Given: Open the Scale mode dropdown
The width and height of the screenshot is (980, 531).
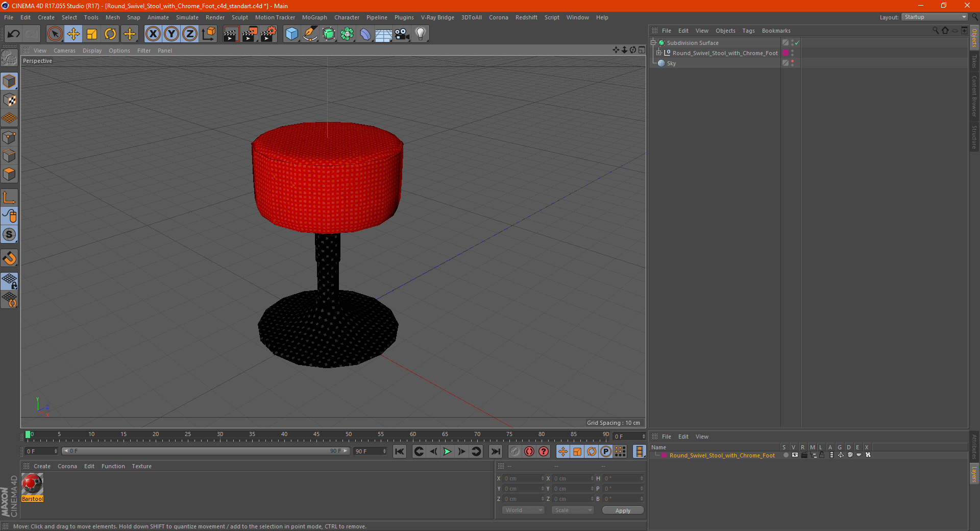Looking at the screenshot, I should pos(573,510).
